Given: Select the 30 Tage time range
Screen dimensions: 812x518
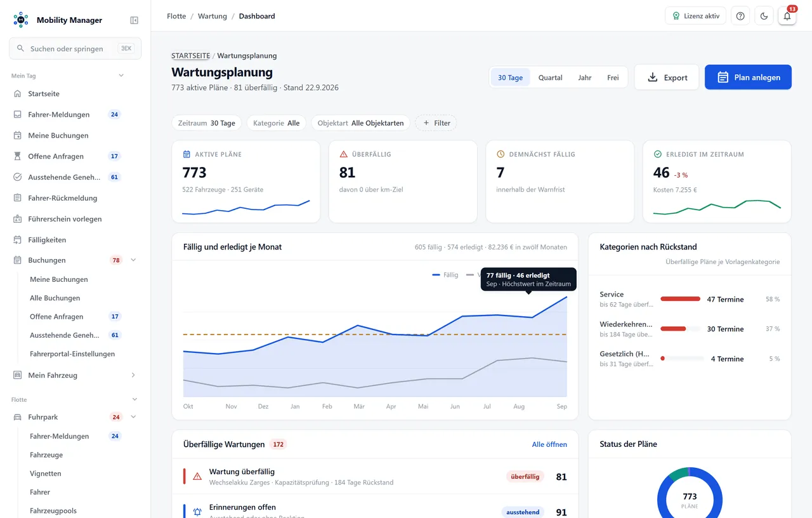Looking at the screenshot, I should tap(510, 77).
